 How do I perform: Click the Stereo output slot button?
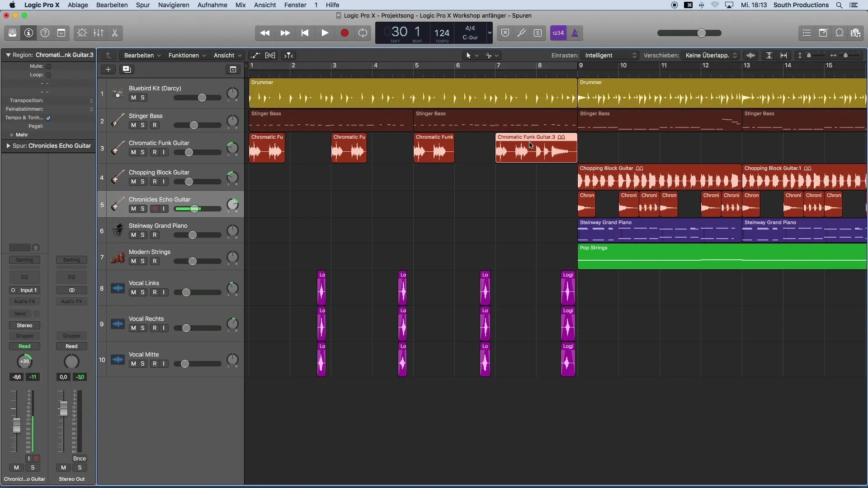[24, 325]
